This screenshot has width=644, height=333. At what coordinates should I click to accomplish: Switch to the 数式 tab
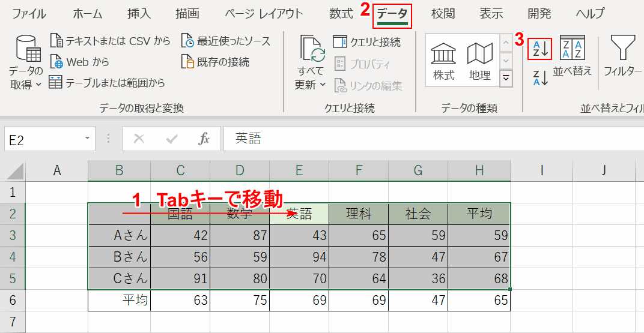[341, 14]
